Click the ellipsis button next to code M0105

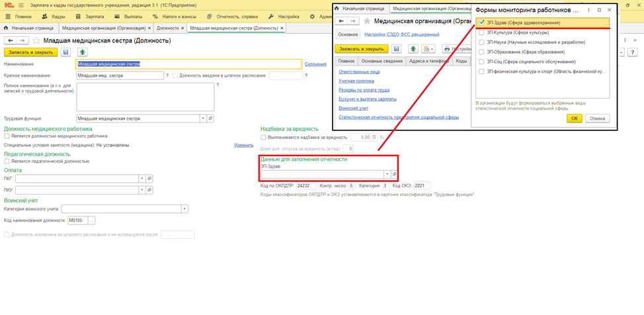(x=92, y=221)
